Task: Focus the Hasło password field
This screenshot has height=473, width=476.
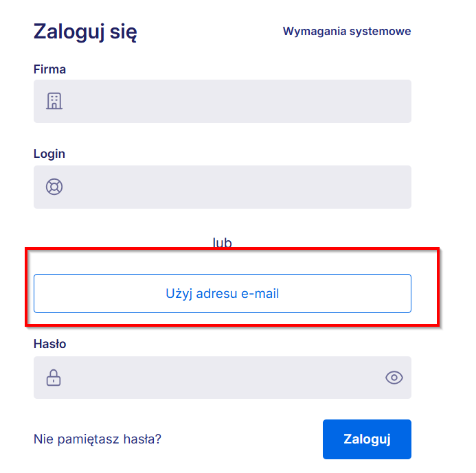Action: [x=220, y=378]
